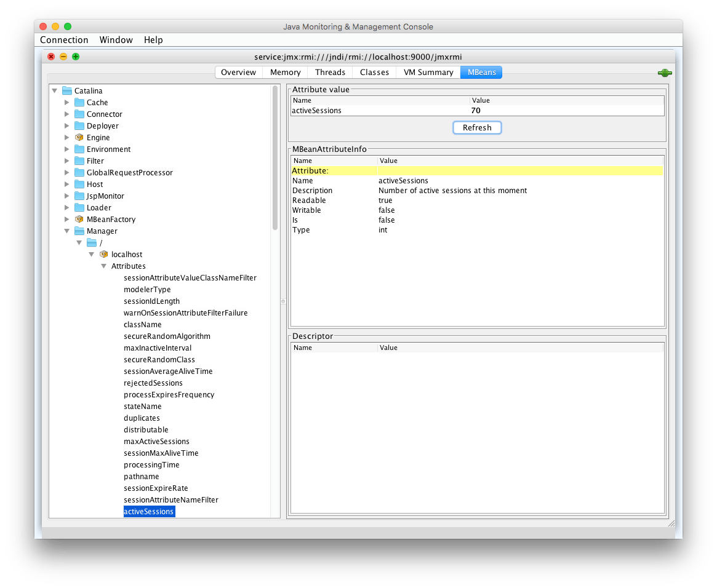The width and height of the screenshot is (717, 588).
Task: Click the Loader folder icon
Action: pos(79,207)
